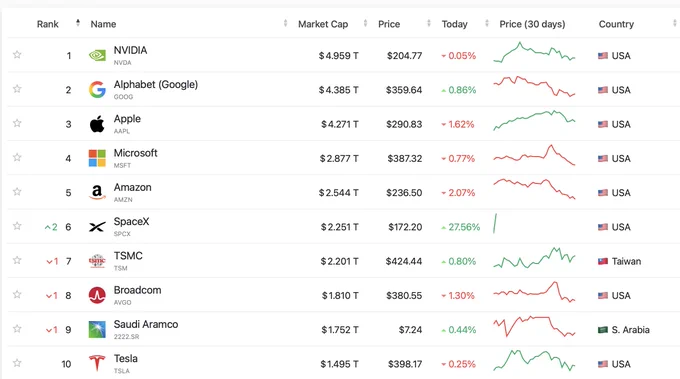
Task: Open the Saudi Aramco company link
Action: click(x=146, y=324)
